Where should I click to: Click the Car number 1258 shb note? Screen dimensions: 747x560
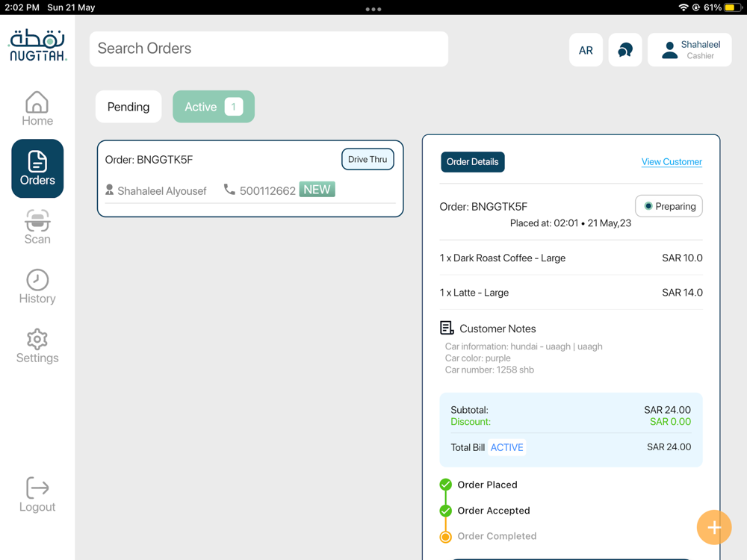[489, 370]
